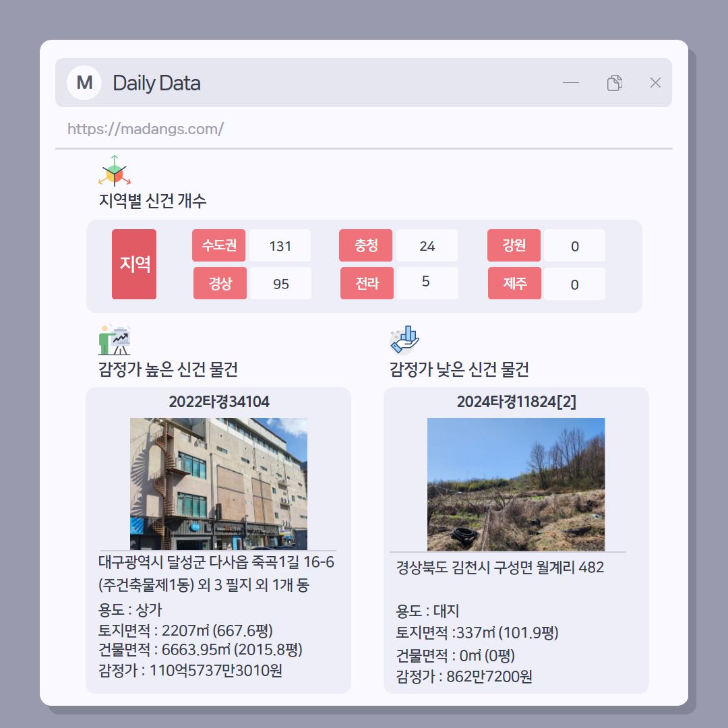Click the 수도권 count value 131
The image size is (728, 728).
[x=280, y=245]
